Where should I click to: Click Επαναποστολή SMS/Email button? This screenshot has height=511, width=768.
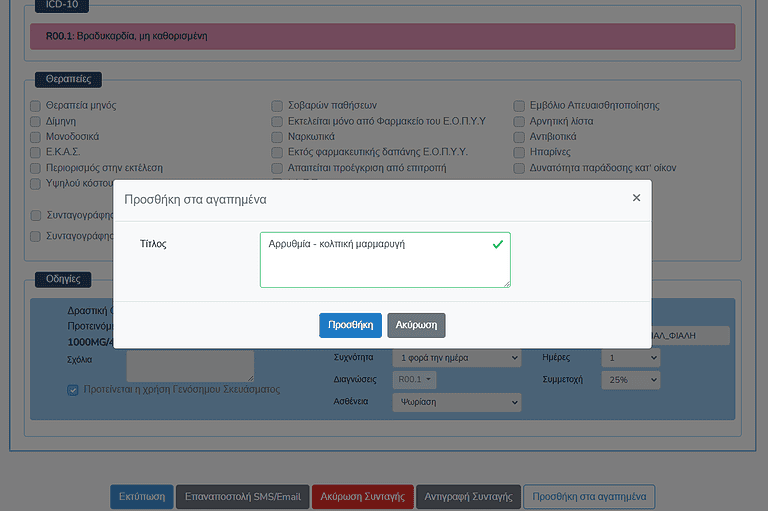pos(241,497)
